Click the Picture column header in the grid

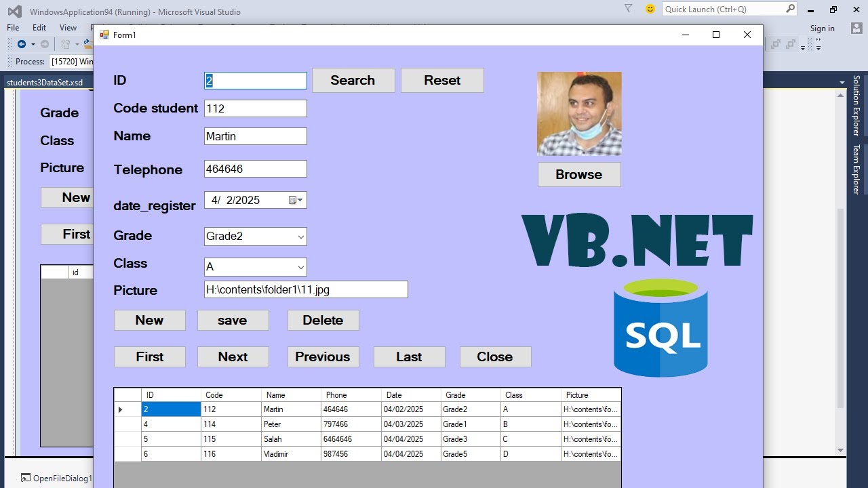591,395
